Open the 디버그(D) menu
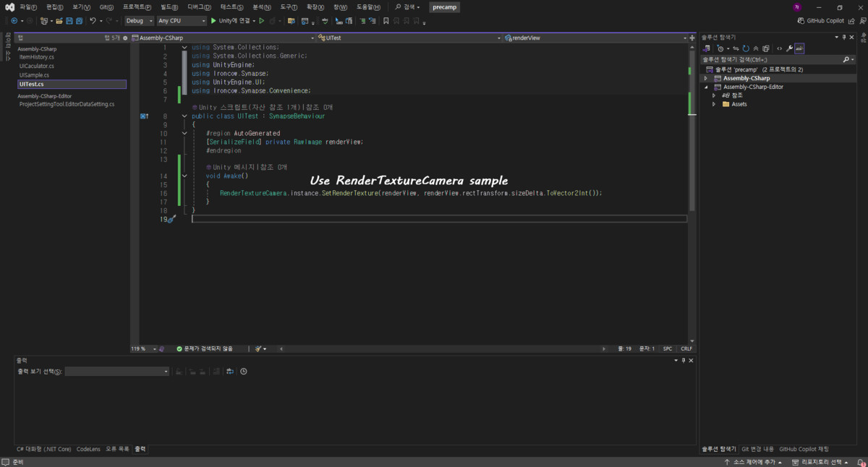The image size is (868, 467). tap(199, 7)
